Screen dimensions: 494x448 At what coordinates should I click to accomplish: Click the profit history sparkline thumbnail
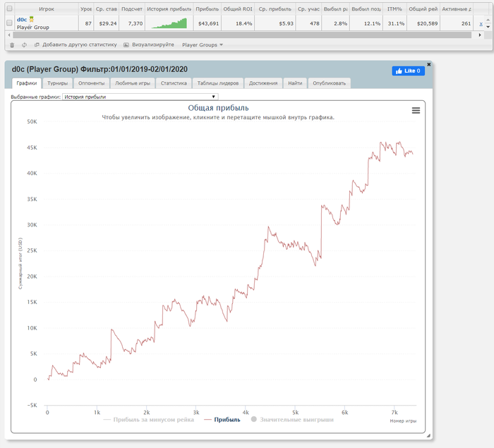[169, 23]
